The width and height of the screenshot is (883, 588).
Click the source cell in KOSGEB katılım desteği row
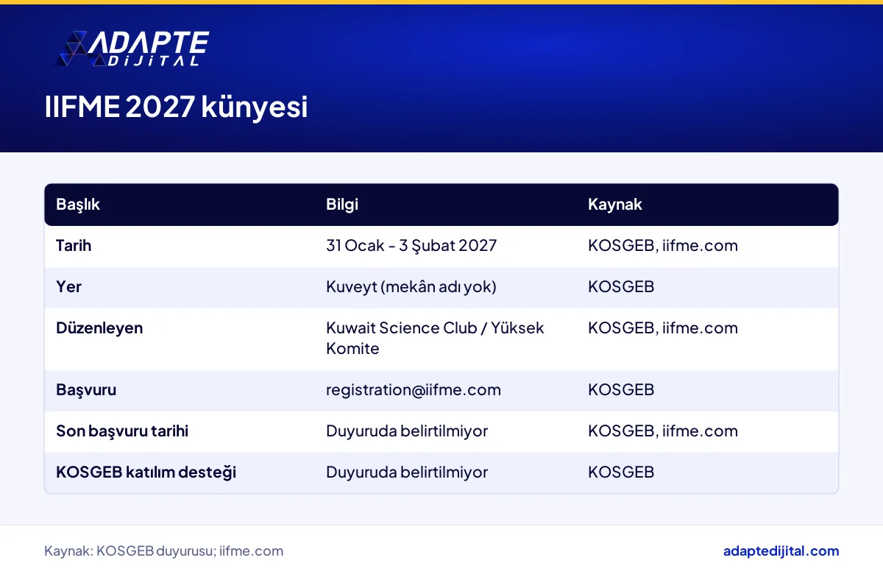(621, 472)
